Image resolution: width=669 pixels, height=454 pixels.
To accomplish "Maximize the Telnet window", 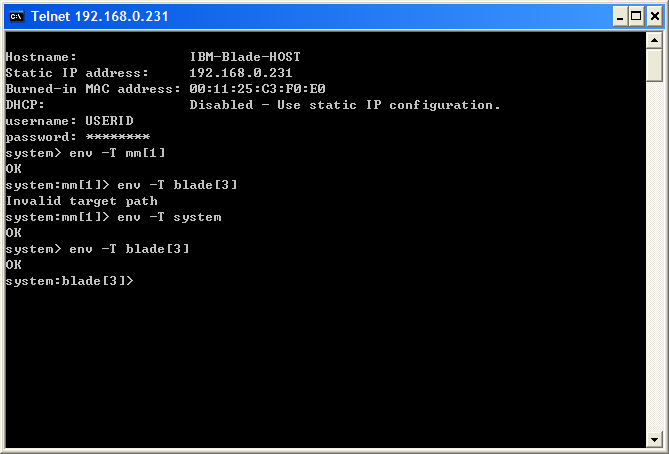I will (636, 17).
